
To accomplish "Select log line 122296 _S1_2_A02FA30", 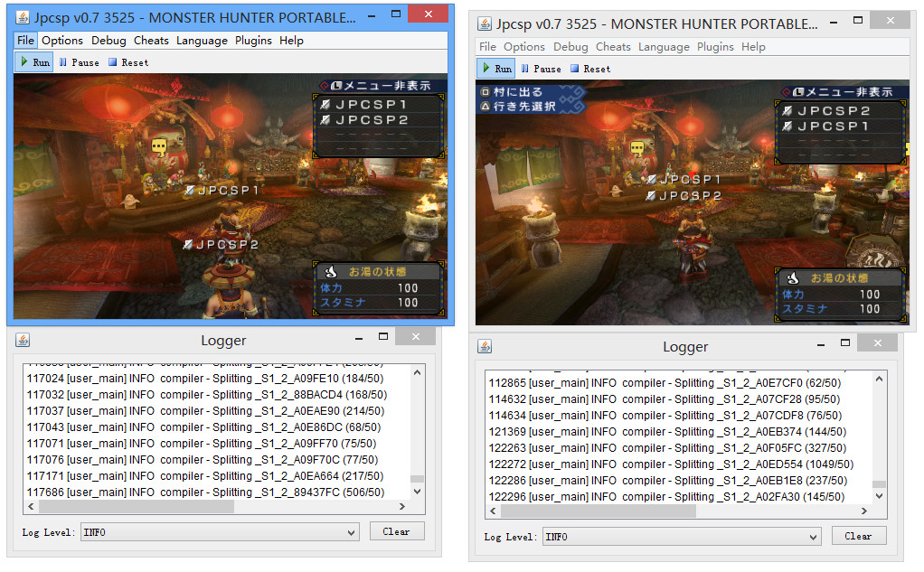I will tap(666, 497).
